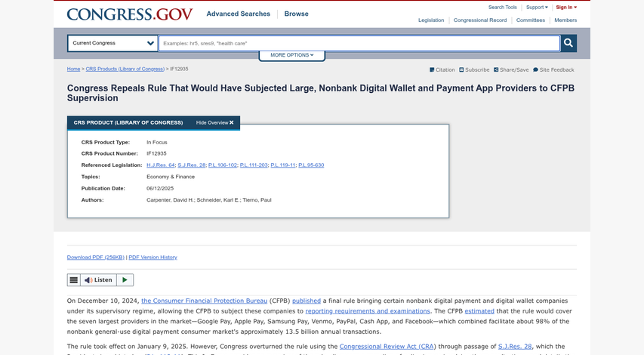Image resolution: width=644 pixels, height=355 pixels.
Task: Expand MORE OPTIONS in search
Action: point(292,55)
